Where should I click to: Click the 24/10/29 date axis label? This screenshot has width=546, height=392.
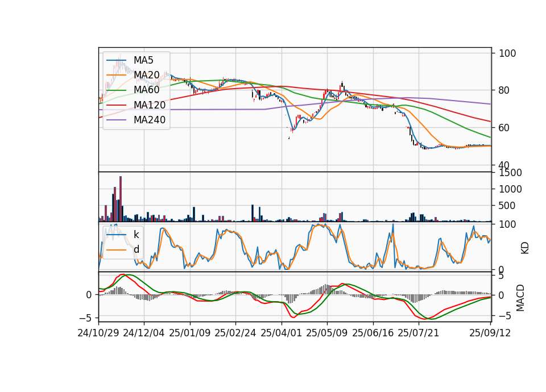click(98, 333)
